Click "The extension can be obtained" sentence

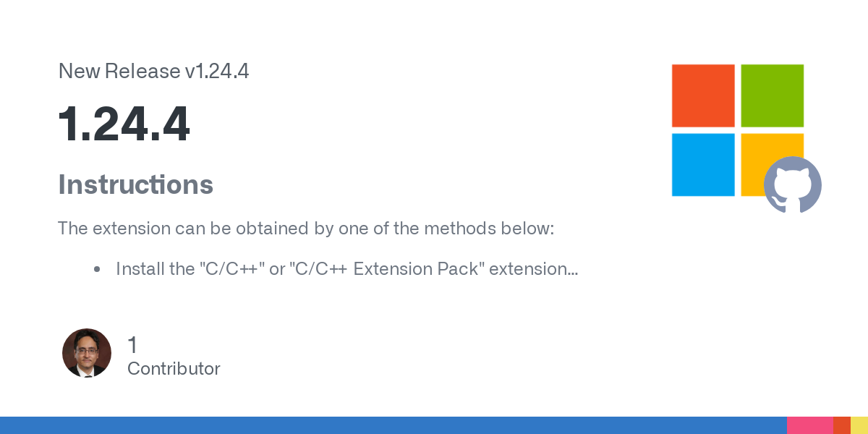click(306, 229)
